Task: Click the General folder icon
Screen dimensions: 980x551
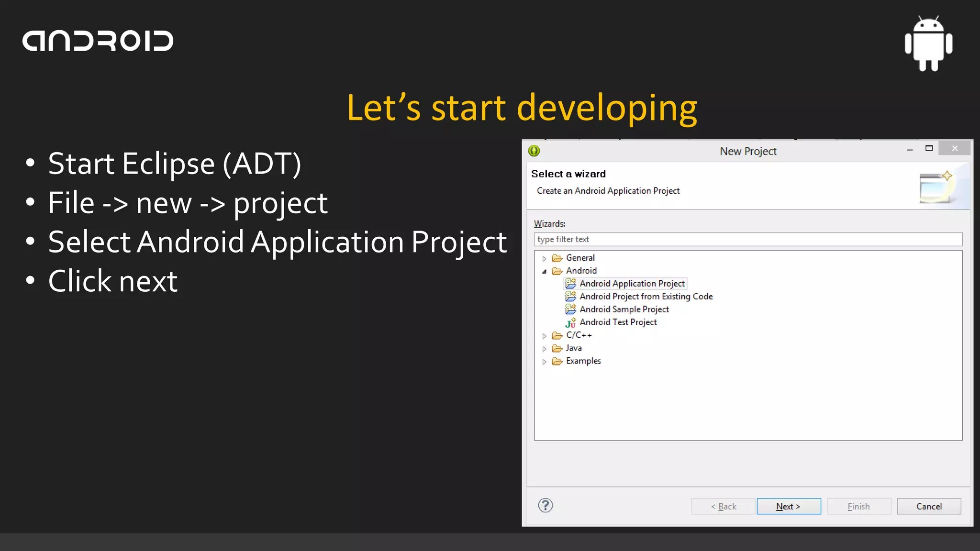Action: (x=557, y=258)
